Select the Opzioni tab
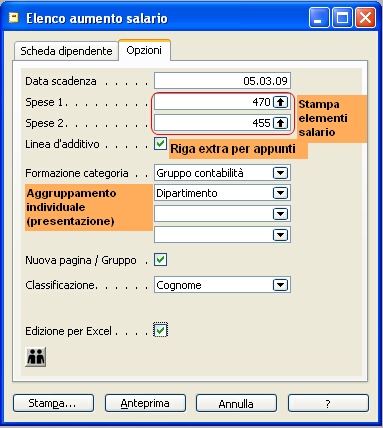 tap(144, 50)
